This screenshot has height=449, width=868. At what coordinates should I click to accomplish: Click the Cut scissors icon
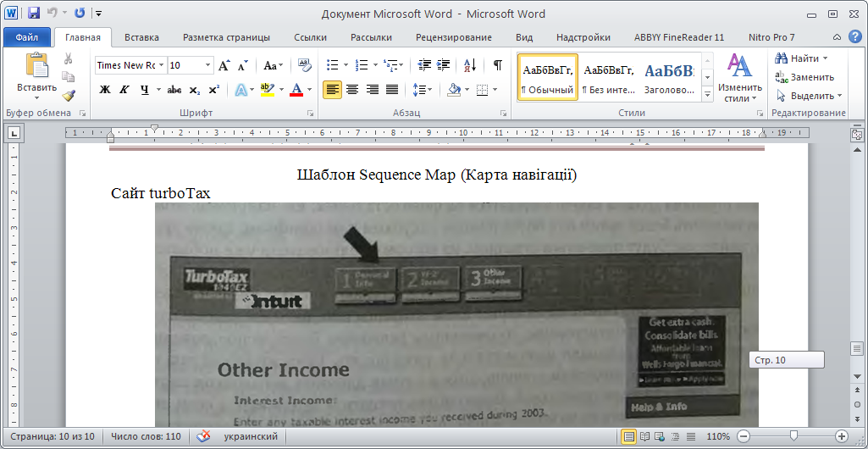point(69,58)
